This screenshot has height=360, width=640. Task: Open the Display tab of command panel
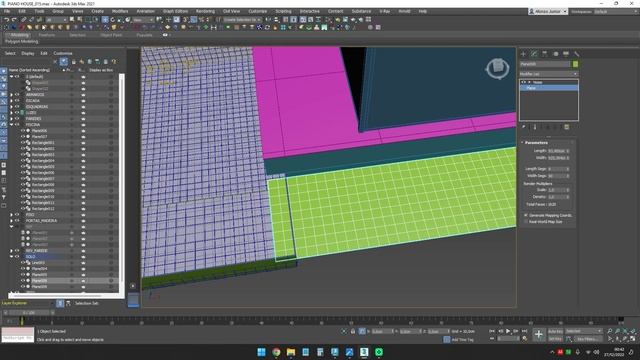[x=566, y=54]
